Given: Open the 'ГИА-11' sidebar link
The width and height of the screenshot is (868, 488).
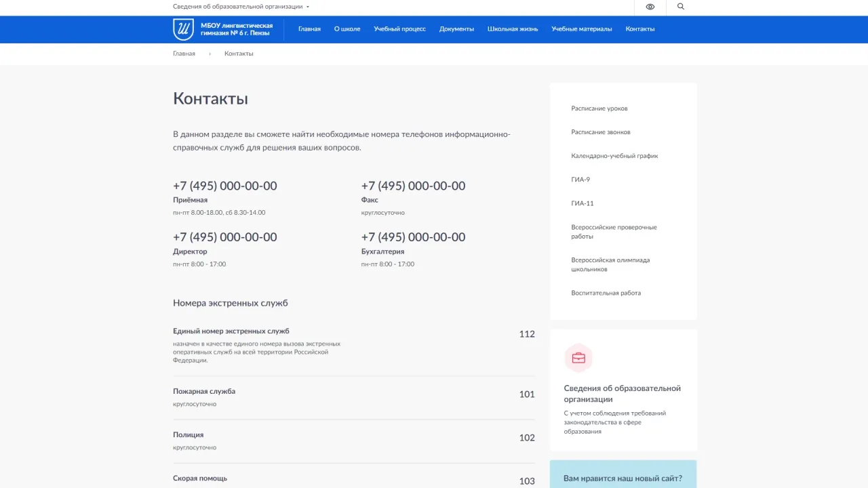Looking at the screenshot, I should click(x=583, y=203).
